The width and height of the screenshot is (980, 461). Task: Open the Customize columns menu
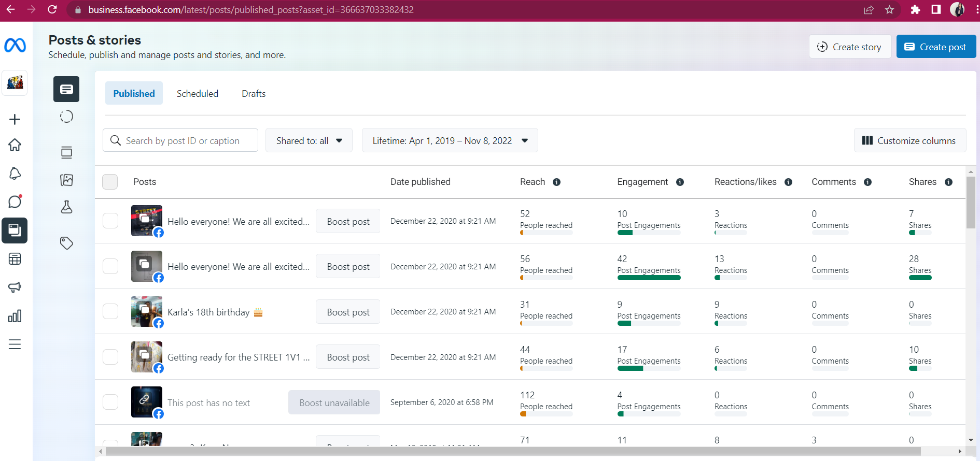point(909,140)
